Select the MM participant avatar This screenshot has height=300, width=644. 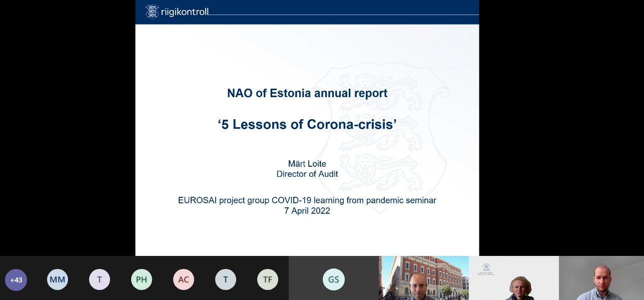pyautogui.click(x=58, y=279)
